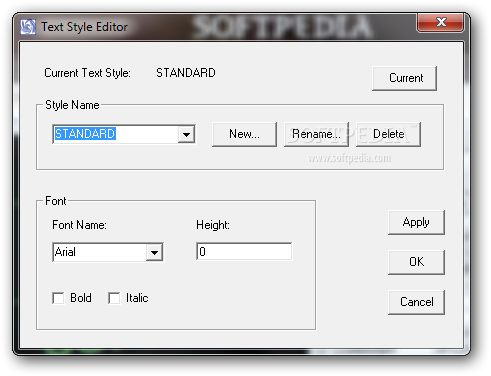The image size is (491, 376).
Task: Apply the text style changes
Action: point(416,222)
